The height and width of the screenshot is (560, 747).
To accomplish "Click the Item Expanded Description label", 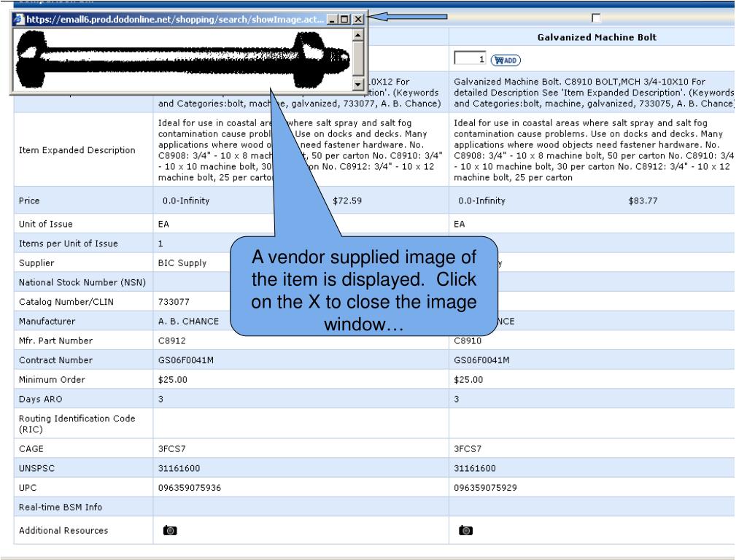I will [77, 149].
